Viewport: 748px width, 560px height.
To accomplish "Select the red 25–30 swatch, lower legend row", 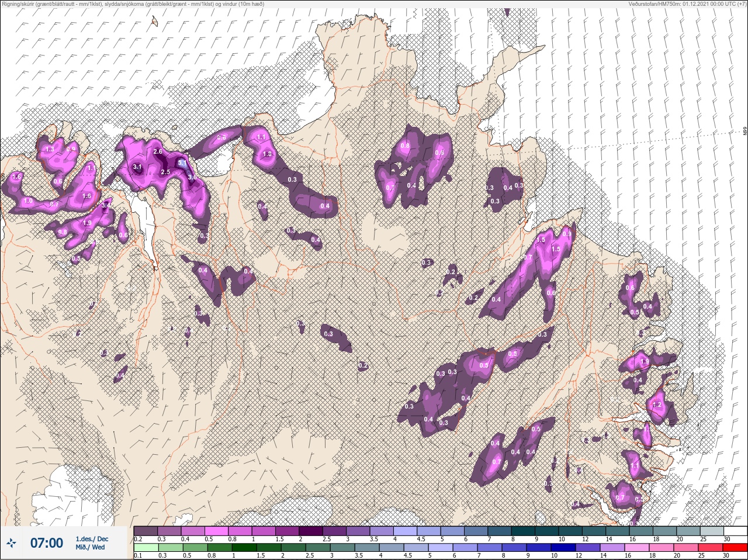I will click(x=736, y=548).
